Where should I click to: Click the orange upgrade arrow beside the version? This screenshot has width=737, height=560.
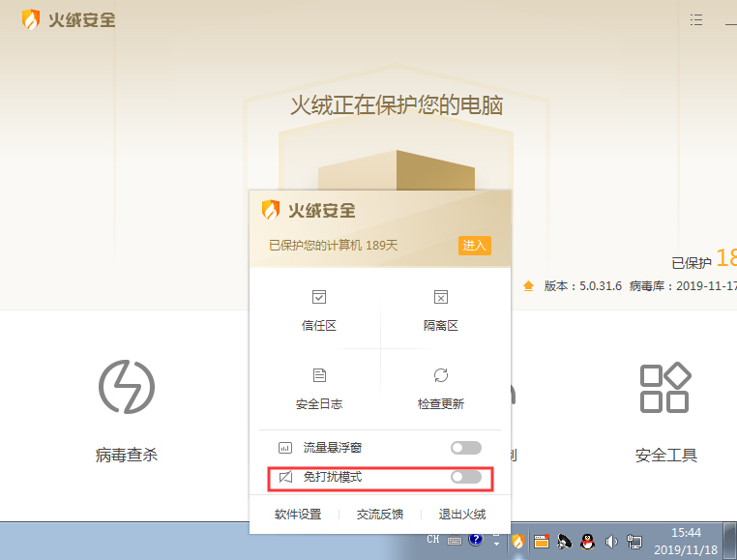click(x=528, y=286)
